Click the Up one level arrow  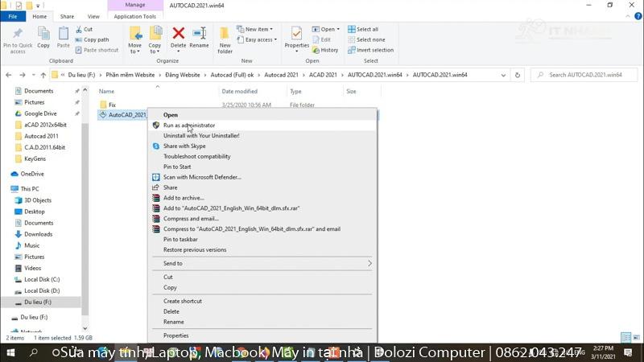(43, 75)
